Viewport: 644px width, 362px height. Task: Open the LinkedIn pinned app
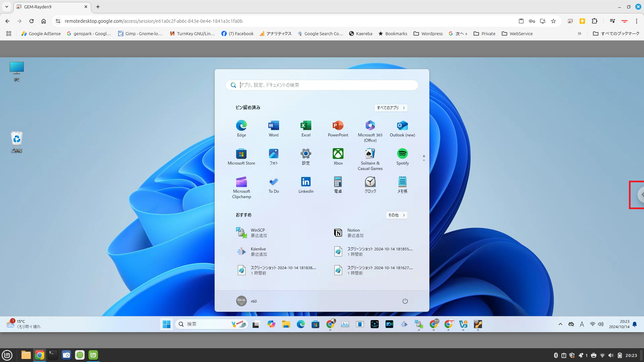click(x=306, y=185)
